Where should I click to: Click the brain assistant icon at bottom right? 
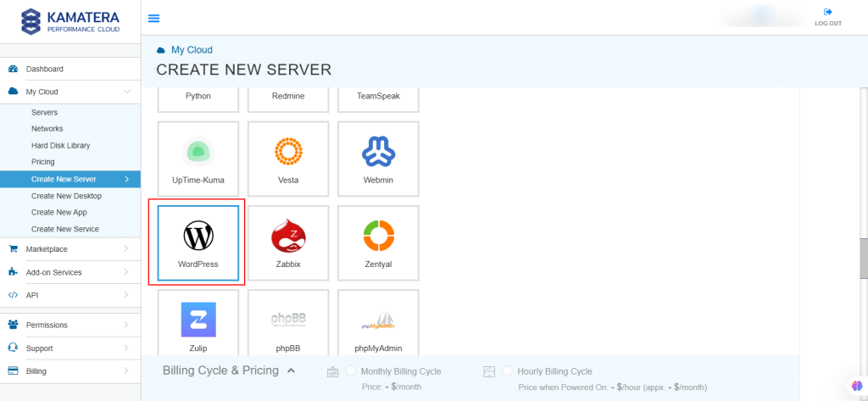[857, 386]
